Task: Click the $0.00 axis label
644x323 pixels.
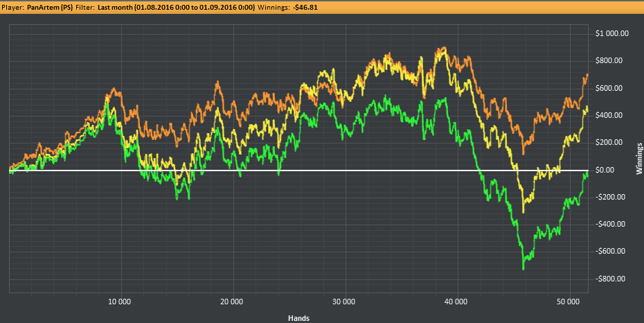Action: (x=605, y=170)
